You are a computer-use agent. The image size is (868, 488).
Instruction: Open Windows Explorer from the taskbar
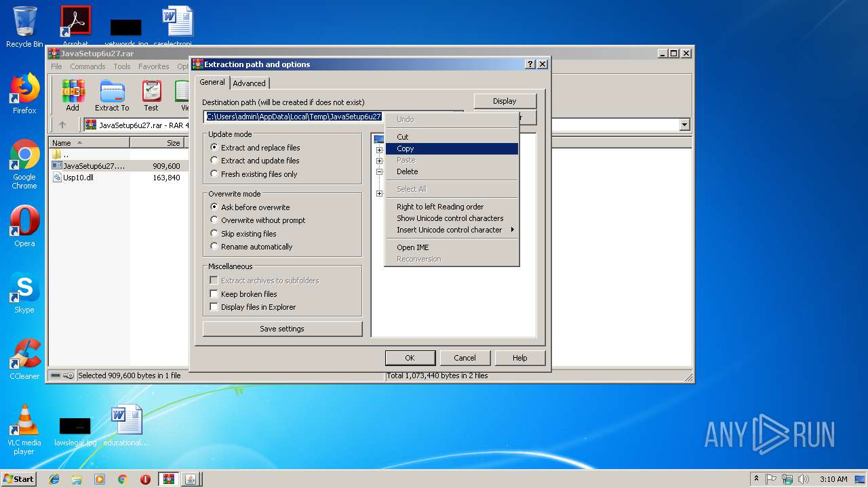pos(77,479)
